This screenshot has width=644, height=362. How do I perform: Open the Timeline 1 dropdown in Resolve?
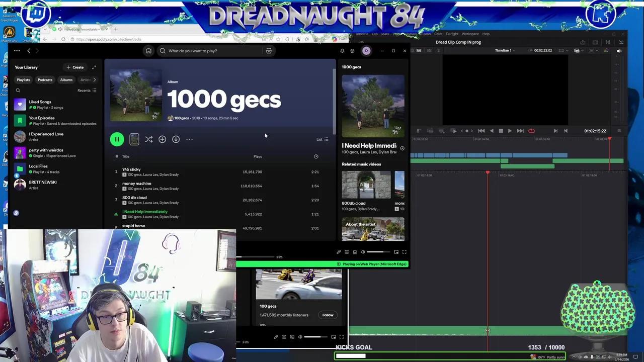505,50
